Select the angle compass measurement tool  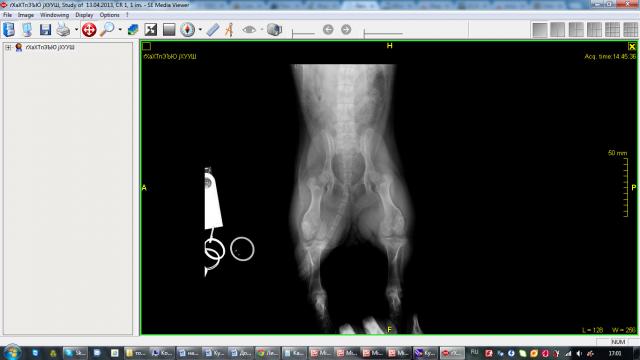[x=229, y=30]
